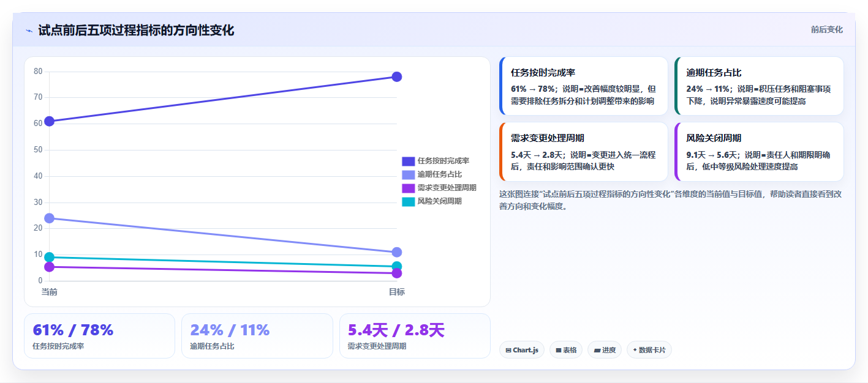868x383 pixels.
Task: Click the trend icon beside the title
Action: (x=29, y=31)
